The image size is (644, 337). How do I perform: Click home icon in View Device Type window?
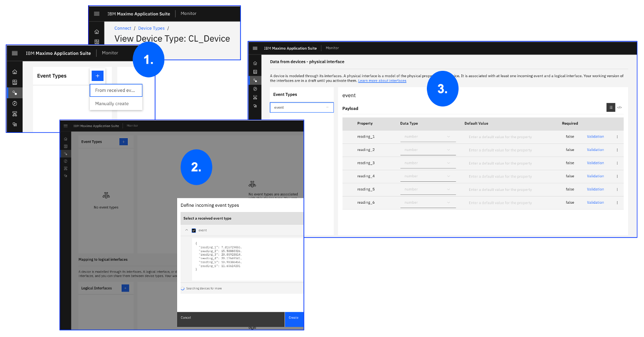(x=96, y=32)
